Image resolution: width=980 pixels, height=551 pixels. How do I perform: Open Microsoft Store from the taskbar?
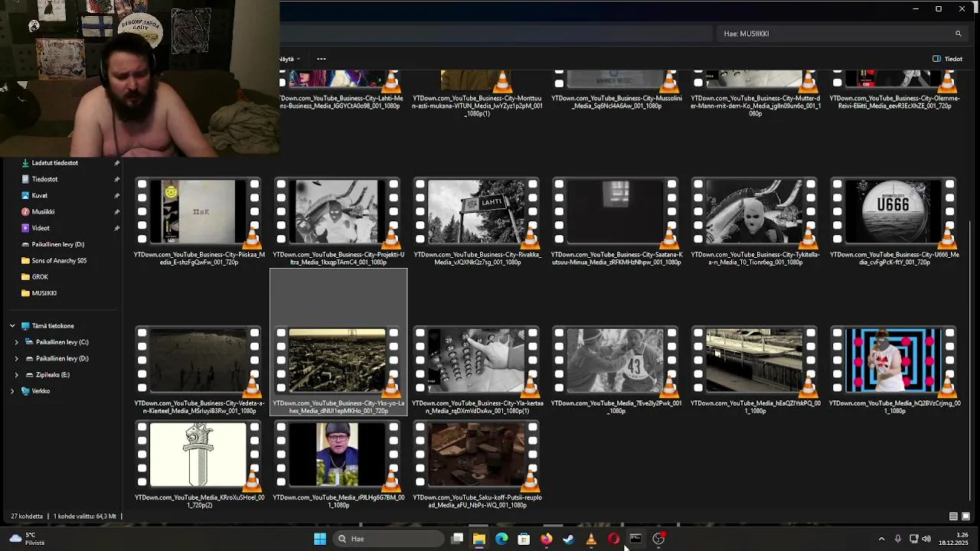point(524,539)
